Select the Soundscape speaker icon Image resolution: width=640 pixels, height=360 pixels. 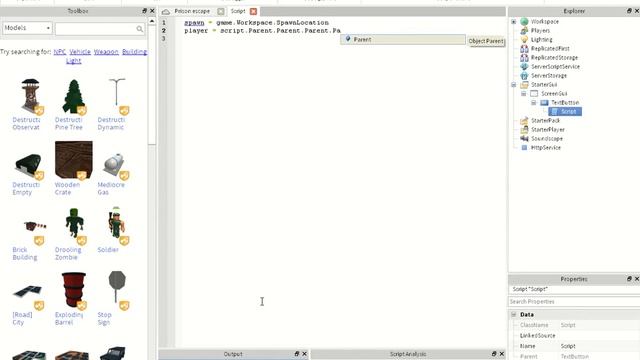coord(524,138)
